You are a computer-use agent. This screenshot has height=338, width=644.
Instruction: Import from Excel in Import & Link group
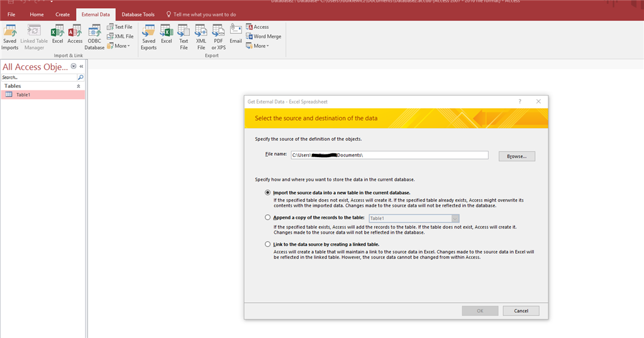click(57, 34)
